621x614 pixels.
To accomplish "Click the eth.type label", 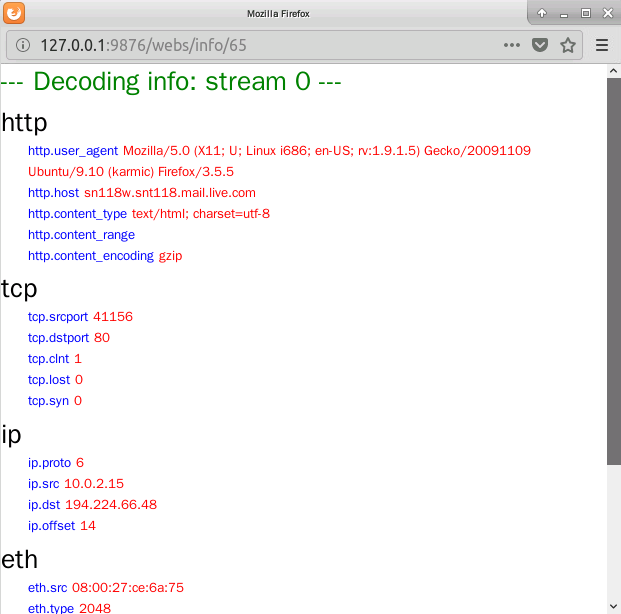I will 51,608.
